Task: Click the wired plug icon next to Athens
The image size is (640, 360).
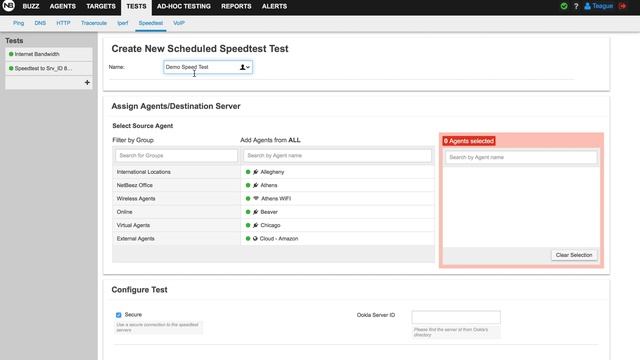Action: click(x=256, y=185)
